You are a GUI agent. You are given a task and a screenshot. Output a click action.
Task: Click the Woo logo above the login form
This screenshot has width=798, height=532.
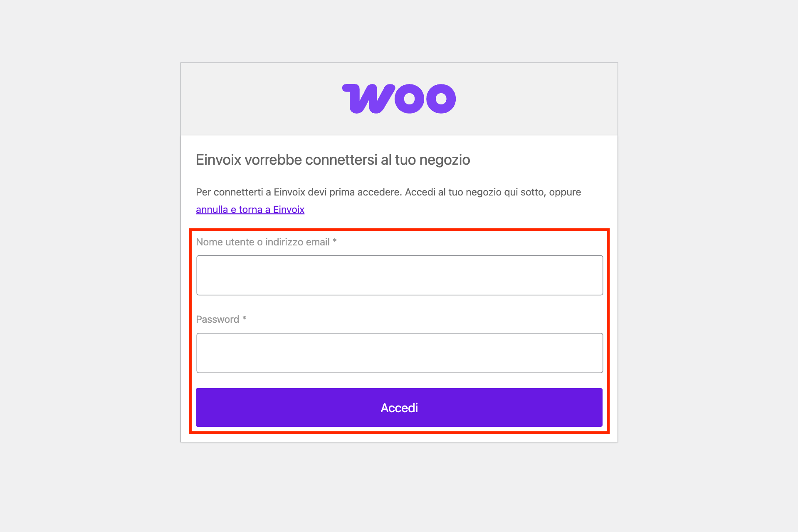pyautogui.click(x=399, y=98)
